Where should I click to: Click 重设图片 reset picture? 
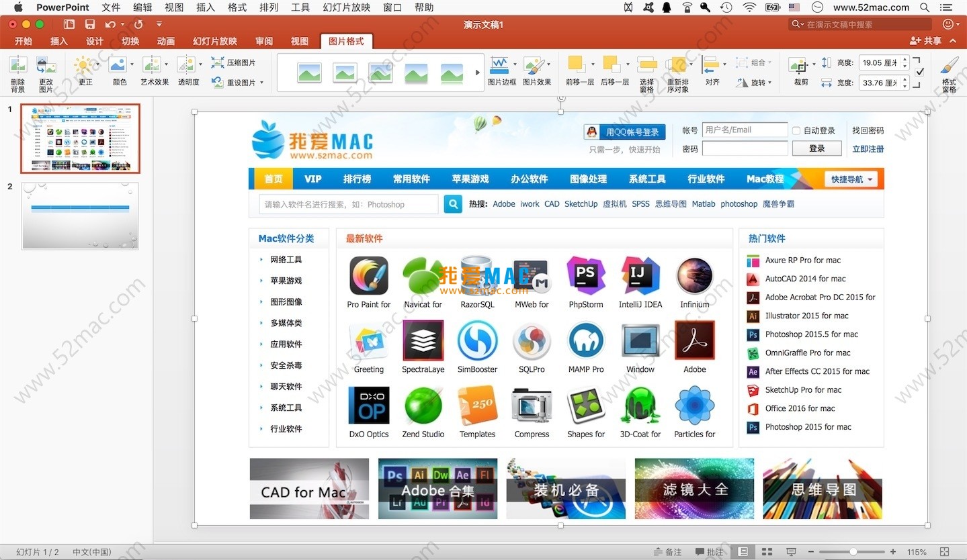[233, 83]
